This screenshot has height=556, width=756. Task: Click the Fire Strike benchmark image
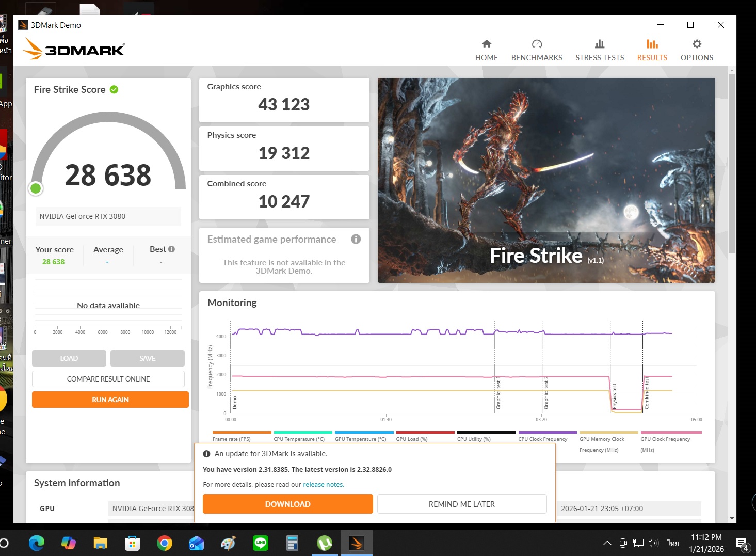(546, 180)
